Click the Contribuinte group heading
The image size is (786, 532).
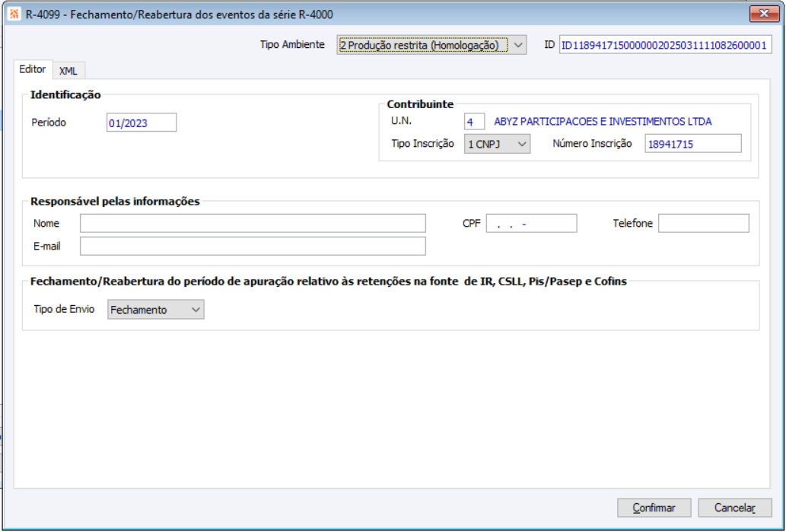coord(420,104)
